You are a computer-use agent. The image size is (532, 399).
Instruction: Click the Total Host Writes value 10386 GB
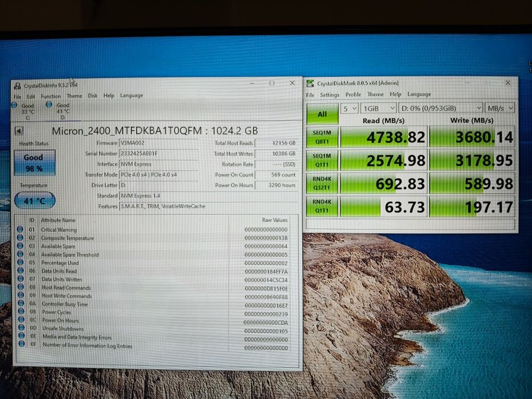pos(276,153)
